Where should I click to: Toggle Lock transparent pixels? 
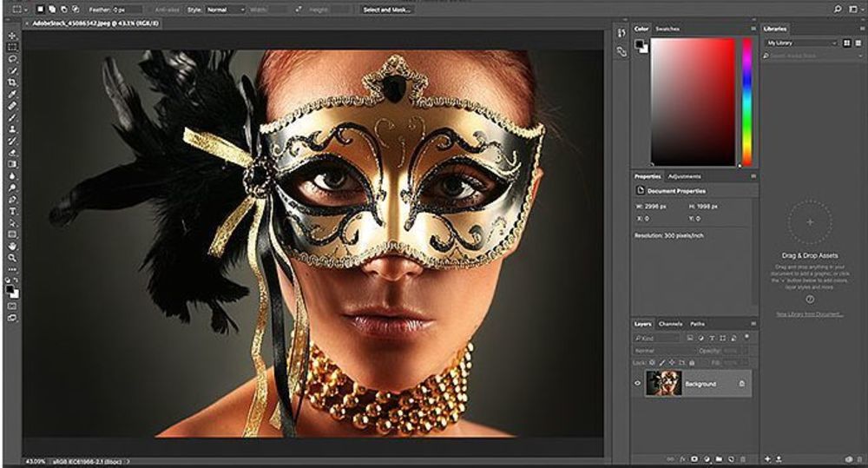[652, 363]
